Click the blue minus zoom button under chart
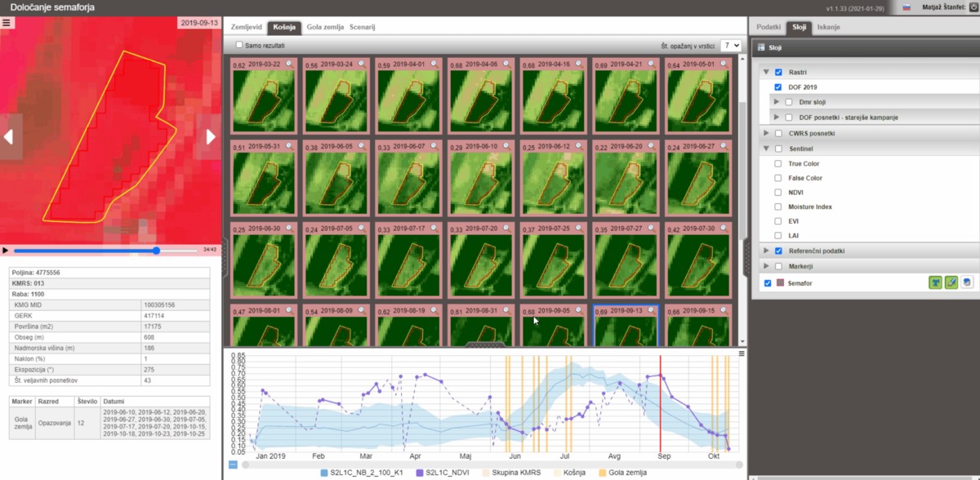 (x=233, y=464)
